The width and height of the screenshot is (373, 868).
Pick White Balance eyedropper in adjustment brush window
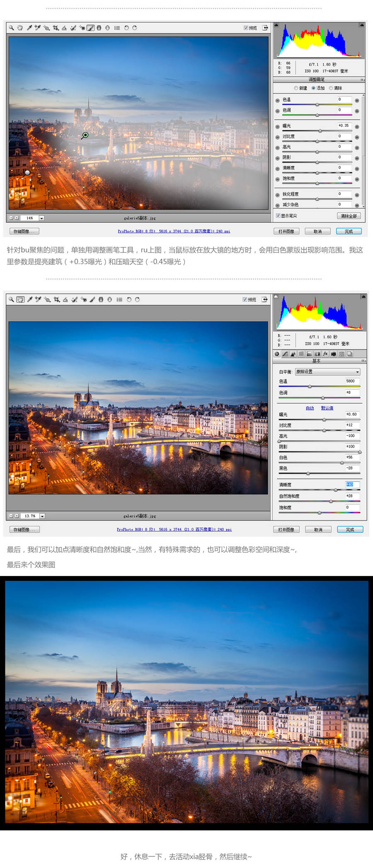pyautogui.click(x=29, y=28)
